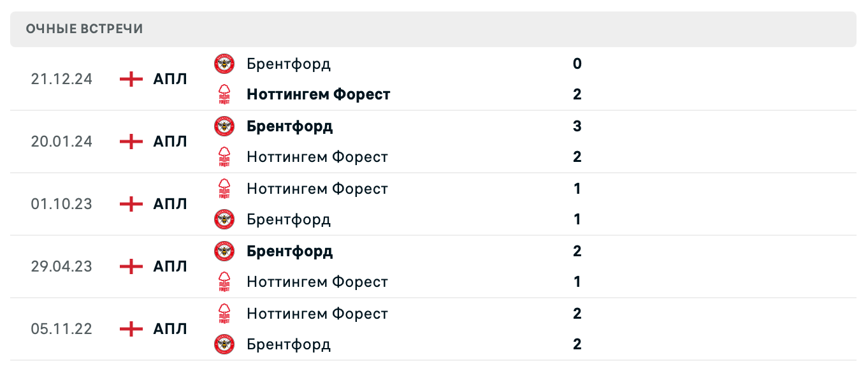Viewport: 868px width, 371px height.
Task: Click the Brentford club badge in the 20.01.24 row
Action: 224,126
